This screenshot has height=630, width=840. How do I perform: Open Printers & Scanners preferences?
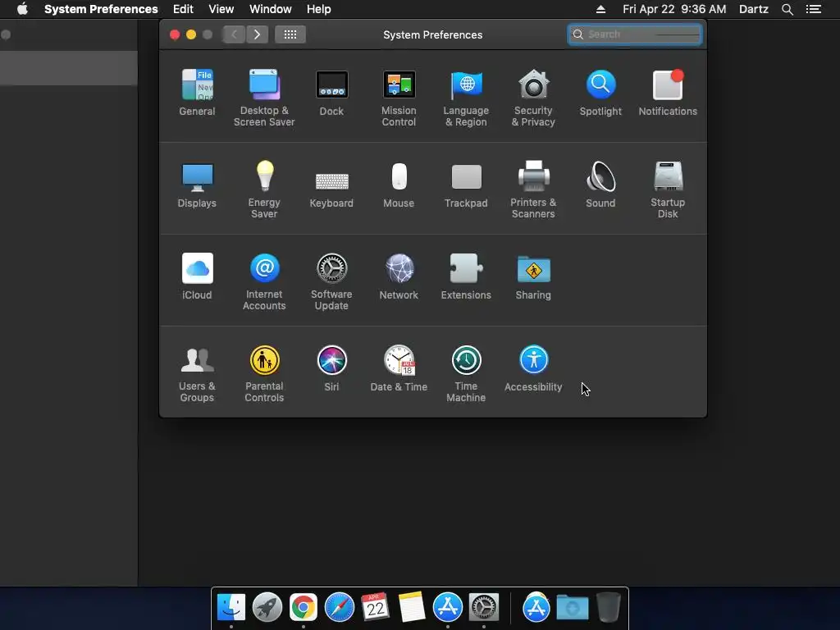pos(533,189)
